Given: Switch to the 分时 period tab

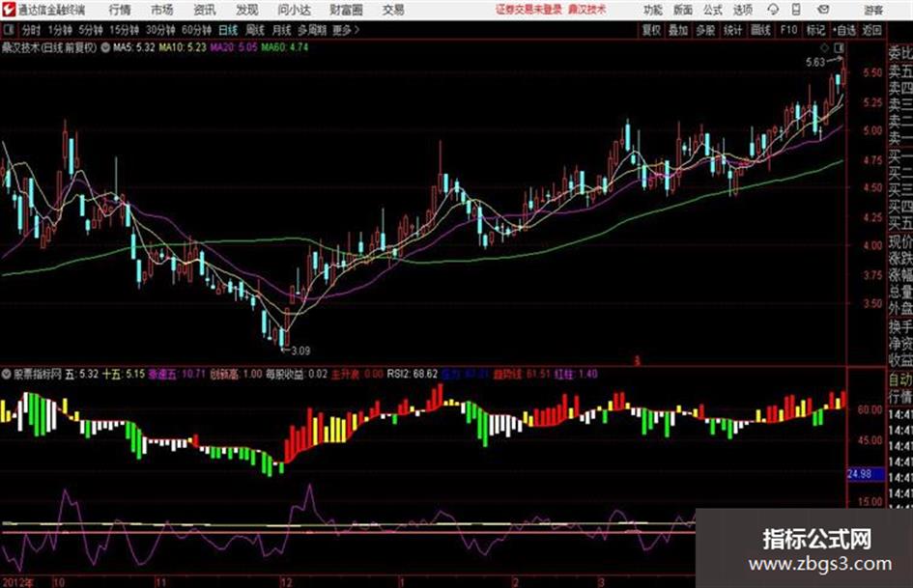Looking at the screenshot, I should [31, 30].
